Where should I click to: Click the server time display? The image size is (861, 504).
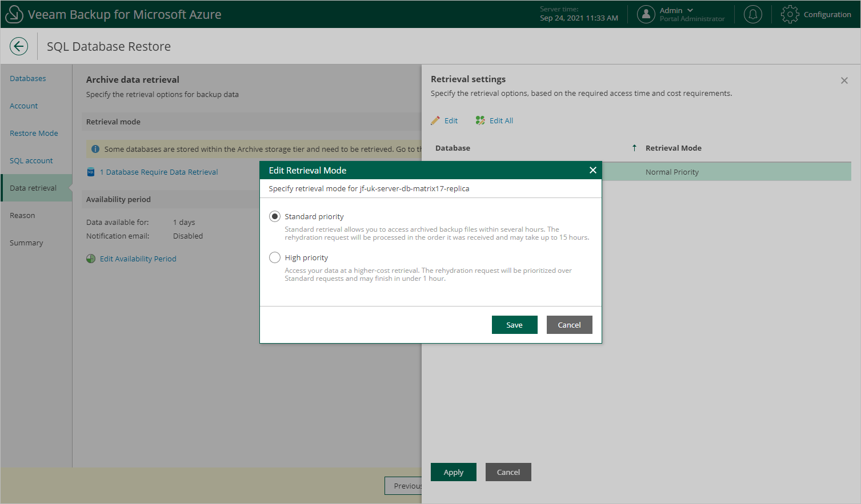coord(579,14)
